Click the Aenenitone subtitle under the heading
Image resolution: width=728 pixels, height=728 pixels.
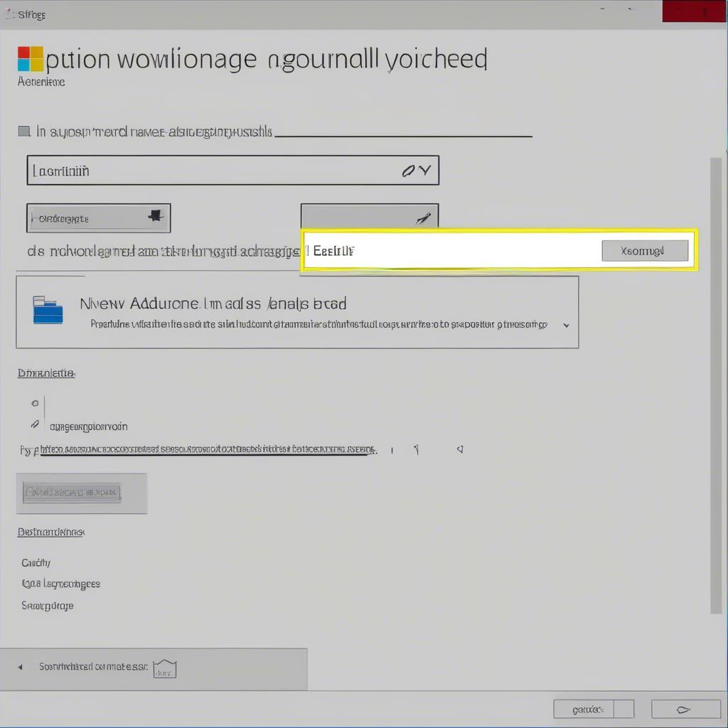tap(41, 82)
